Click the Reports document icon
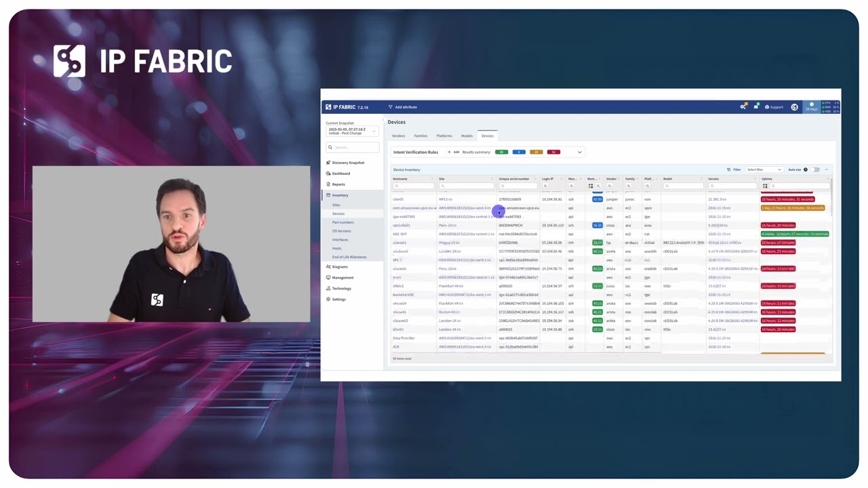Screen dimensions: 868x488 (x=328, y=184)
